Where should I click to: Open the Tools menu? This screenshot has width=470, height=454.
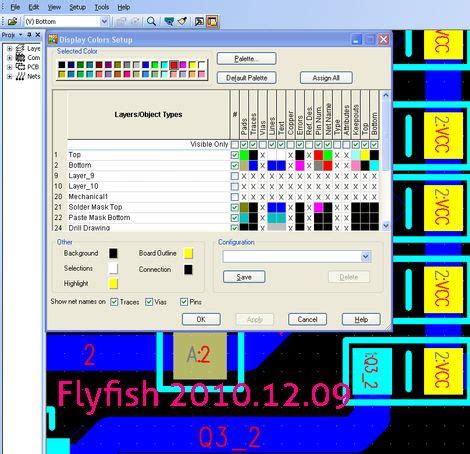(x=102, y=7)
